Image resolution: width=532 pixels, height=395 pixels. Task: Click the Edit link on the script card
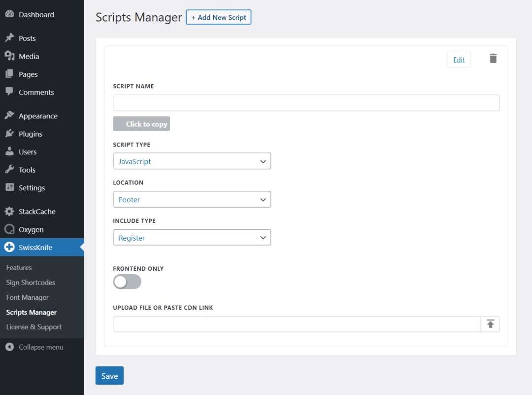click(x=458, y=59)
